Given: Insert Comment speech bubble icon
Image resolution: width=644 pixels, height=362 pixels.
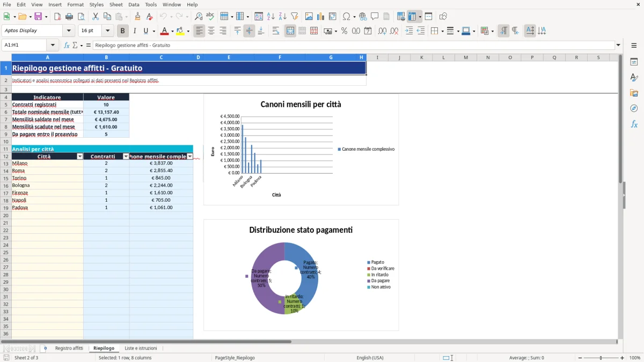Looking at the screenshot, I should [x=375, y=17].
